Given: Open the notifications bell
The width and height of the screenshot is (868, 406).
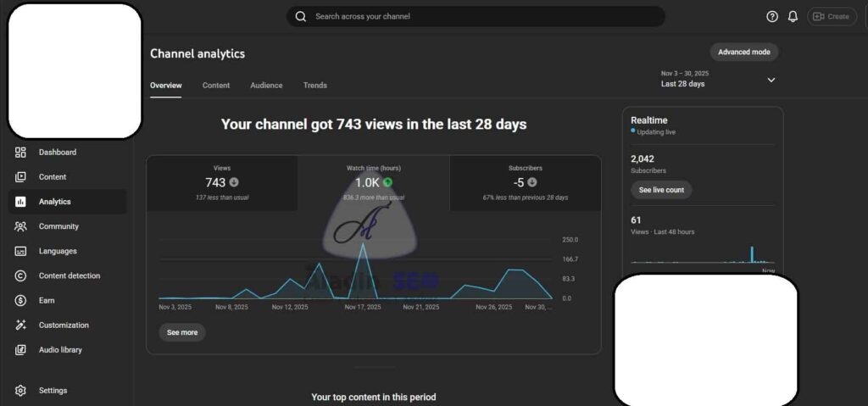Looking at the screenshot, I should [793, 16].
